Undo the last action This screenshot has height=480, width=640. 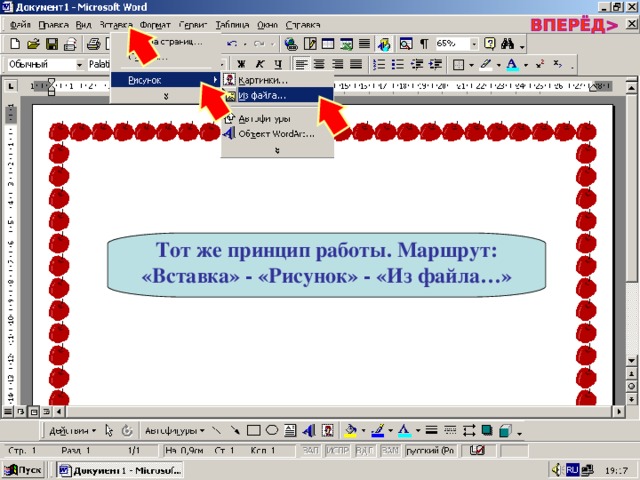tap(232, 44)
